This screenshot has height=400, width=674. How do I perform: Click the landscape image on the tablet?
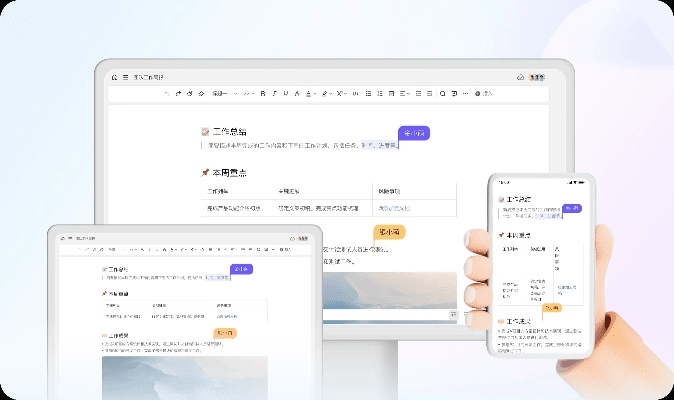coord(185,377)
